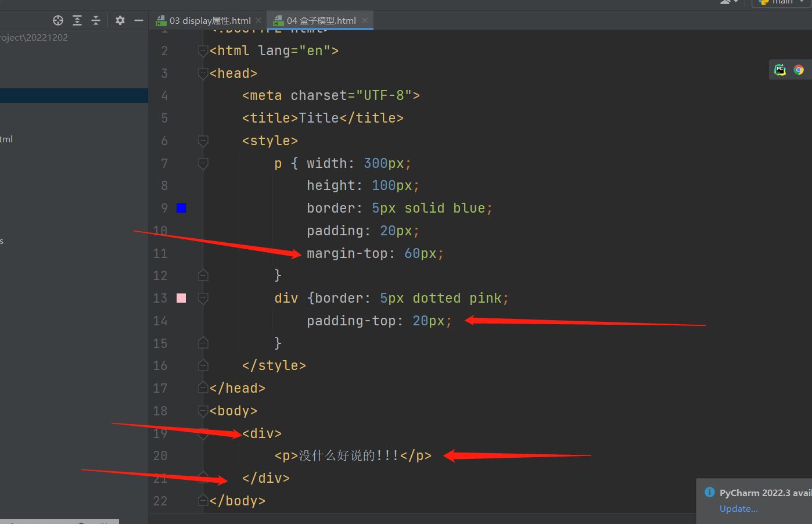Fold the style block on line 6
This screenshot has width=812, height=524.
coord(203,141)
